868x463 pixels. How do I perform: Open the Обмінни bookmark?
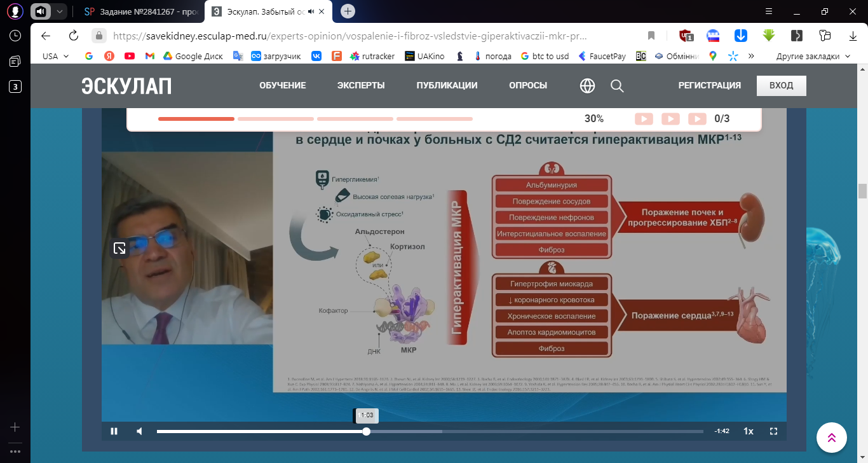677,56
